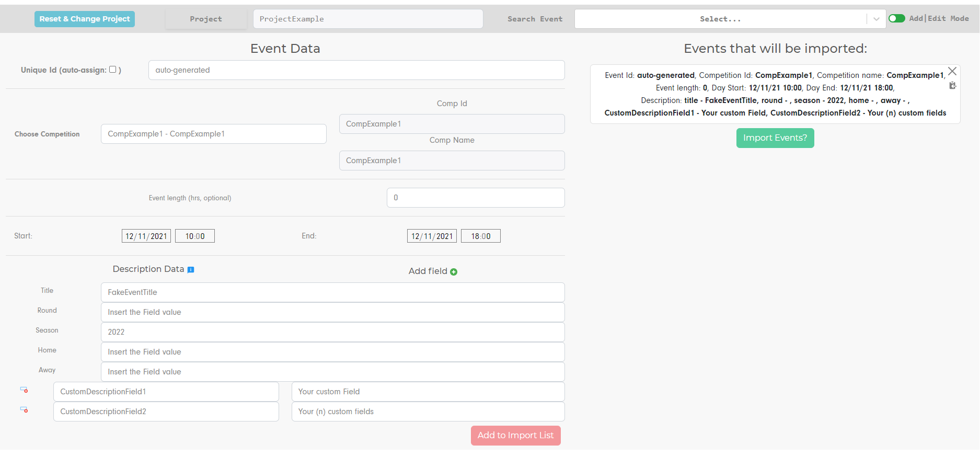Viewport: 980px width, 456px height.
Task: Open the Choose Competition selector
Action: pyautogui.click(x=213, y=134)
